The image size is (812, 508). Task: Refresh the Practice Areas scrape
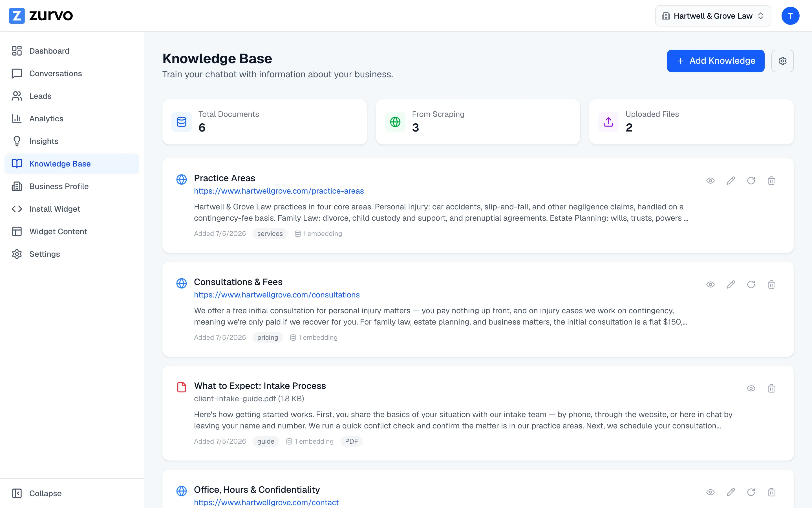[x=751, y=181]
